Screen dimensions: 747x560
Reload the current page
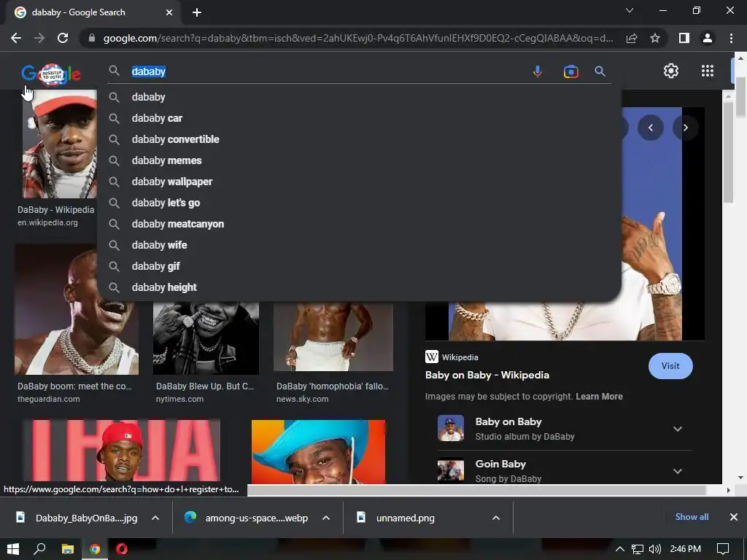[x=63, y=38]
